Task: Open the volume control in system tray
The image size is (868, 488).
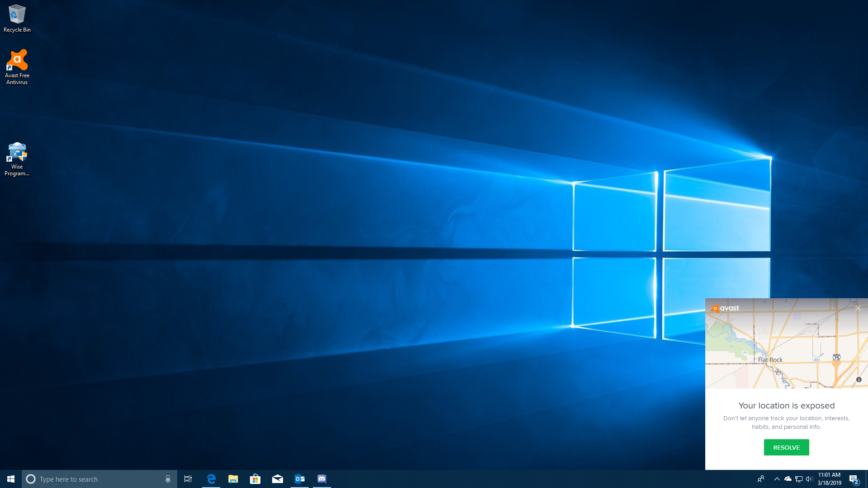Action: (x=809, y=479)
